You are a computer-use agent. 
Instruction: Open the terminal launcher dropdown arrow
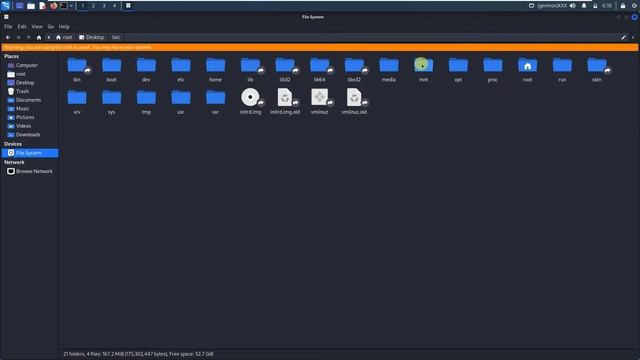pyautogui.click(x=71, y=6)
